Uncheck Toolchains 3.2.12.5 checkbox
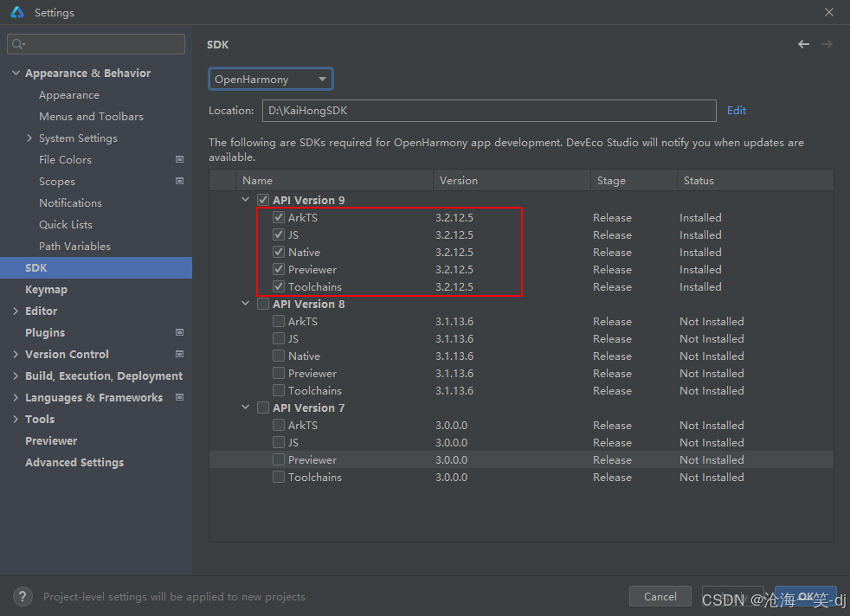The width and height of the screenshot is (850, 616). [279, 286]
